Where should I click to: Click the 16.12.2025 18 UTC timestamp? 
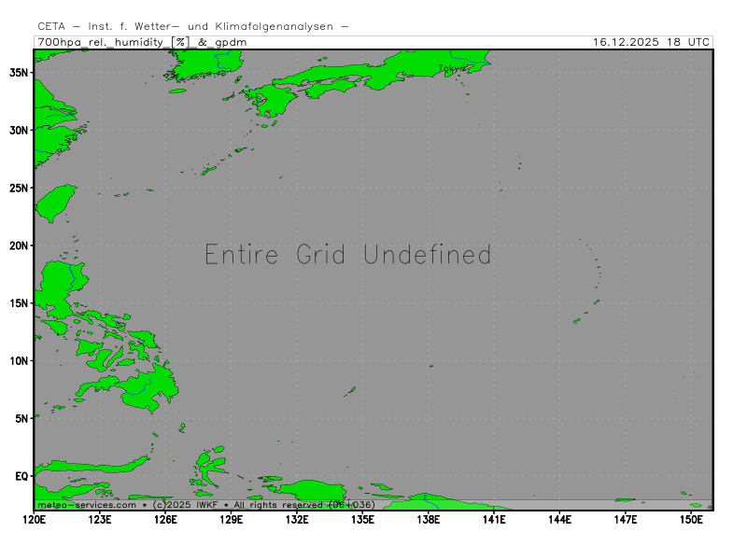point(651,42)
